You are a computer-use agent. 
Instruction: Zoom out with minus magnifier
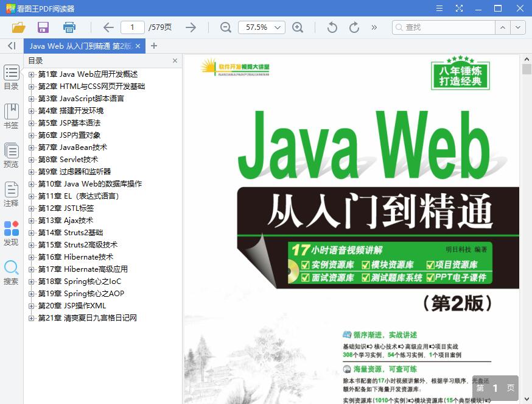point(226,27)
